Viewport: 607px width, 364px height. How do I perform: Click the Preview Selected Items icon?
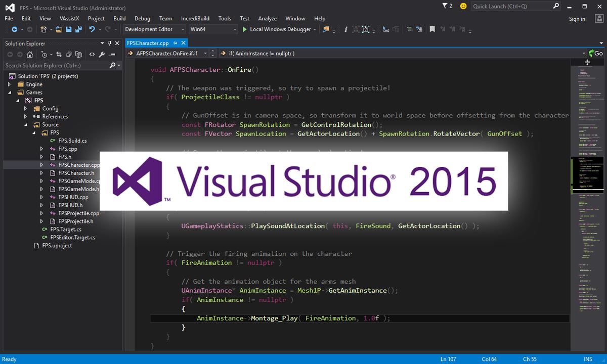pos(111,55)
